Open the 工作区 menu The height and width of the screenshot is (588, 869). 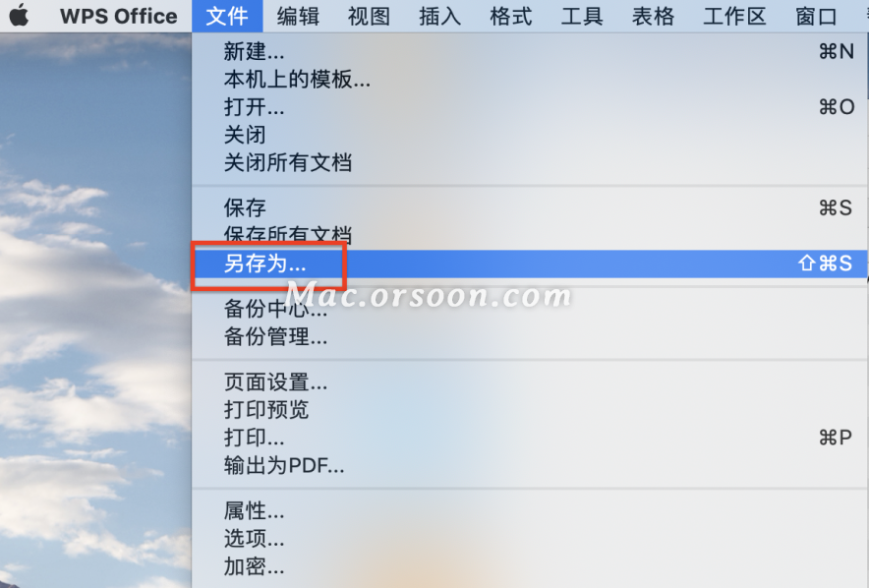(x=734, y=16)
